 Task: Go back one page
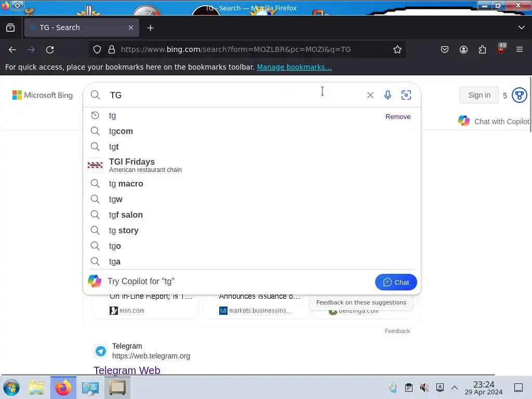(12, 50)
